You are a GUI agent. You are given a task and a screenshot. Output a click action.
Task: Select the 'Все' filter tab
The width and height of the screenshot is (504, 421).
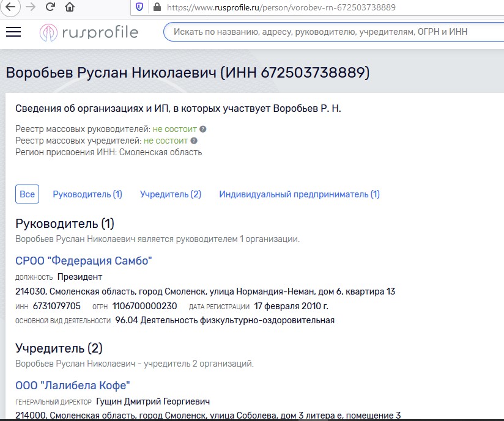tap(28, 194)
